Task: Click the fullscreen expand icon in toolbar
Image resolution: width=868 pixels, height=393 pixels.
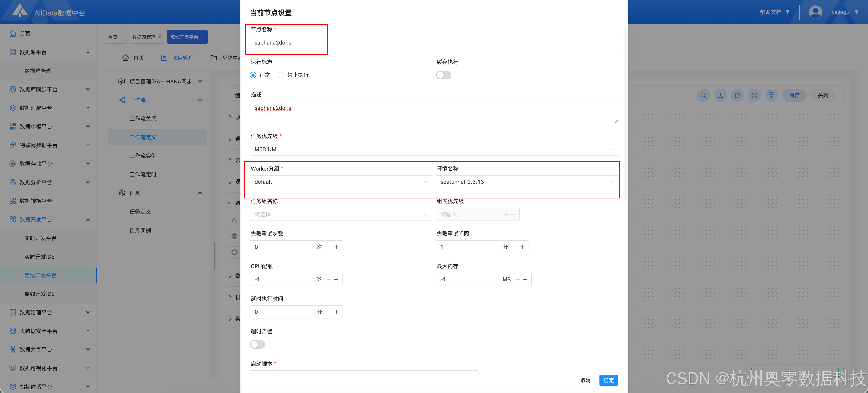Action: [x=754, y=95]
